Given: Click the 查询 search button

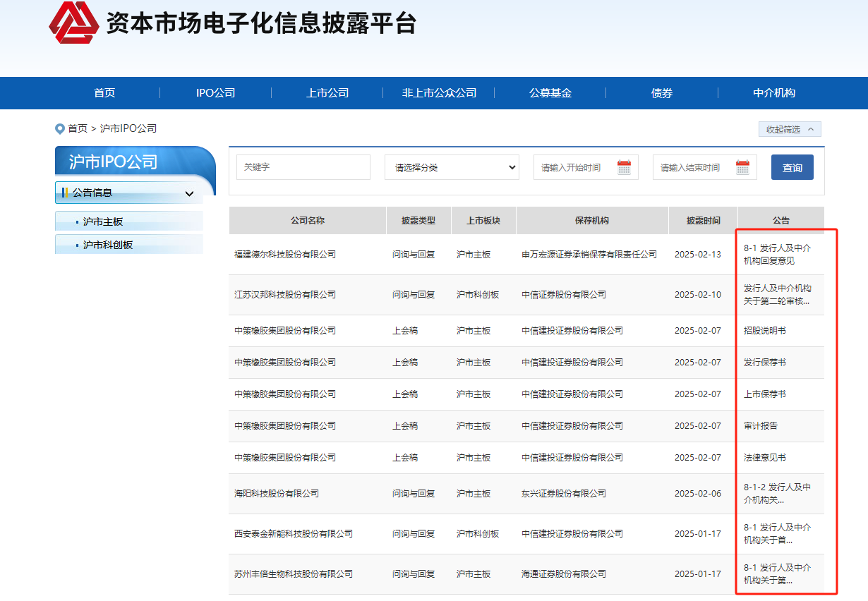Looking at the screenshot, I should point(792,167).
